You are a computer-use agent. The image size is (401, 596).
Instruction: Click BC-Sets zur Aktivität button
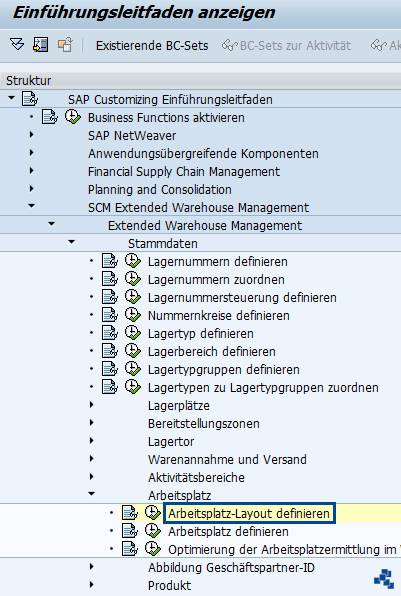(287, 46)
